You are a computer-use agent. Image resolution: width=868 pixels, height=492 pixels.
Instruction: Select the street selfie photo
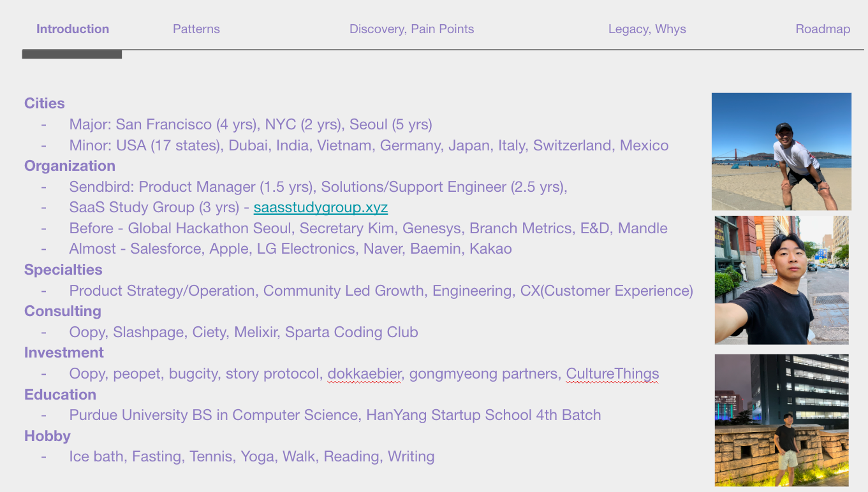click(782, 280)
